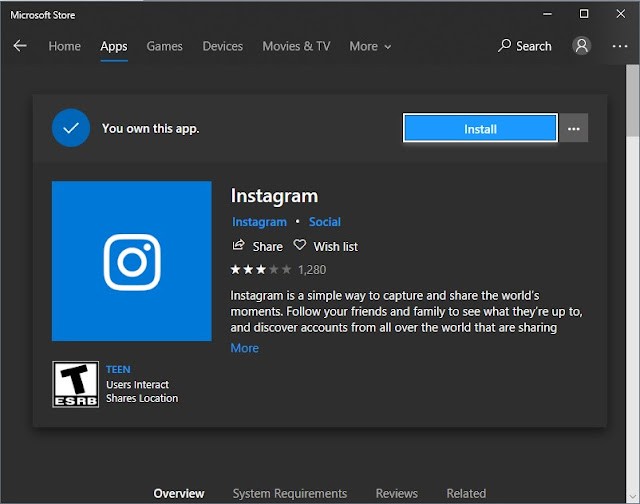
Task: Open the Games tab
Action: [x=164, y=46]
